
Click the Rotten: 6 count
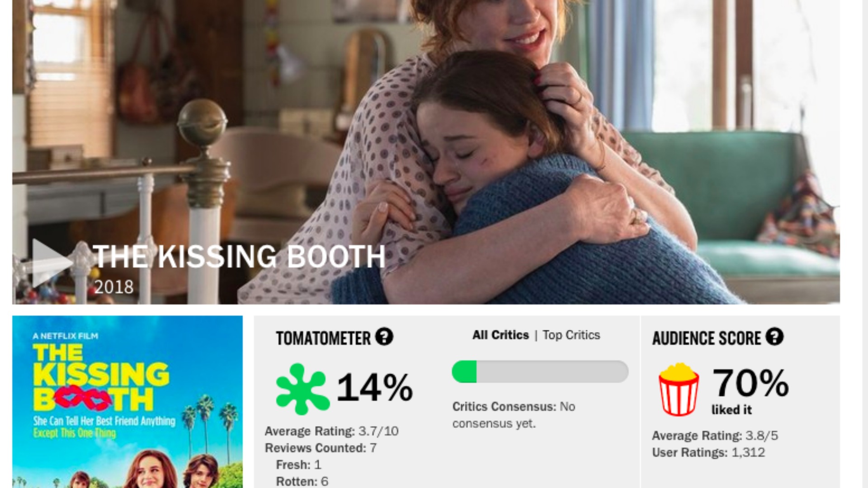[x=302, y=481]
